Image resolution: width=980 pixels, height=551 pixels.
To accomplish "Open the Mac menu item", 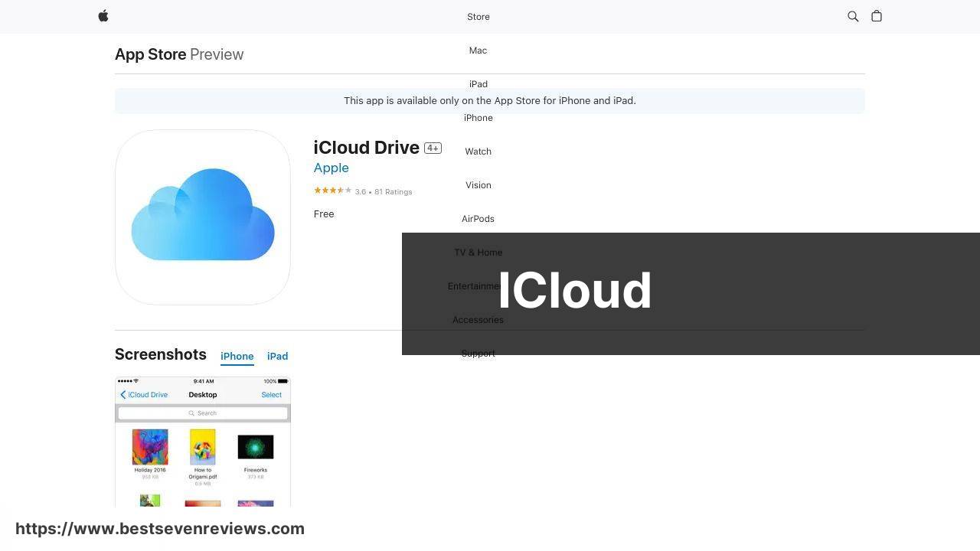I will click(479, 51).
